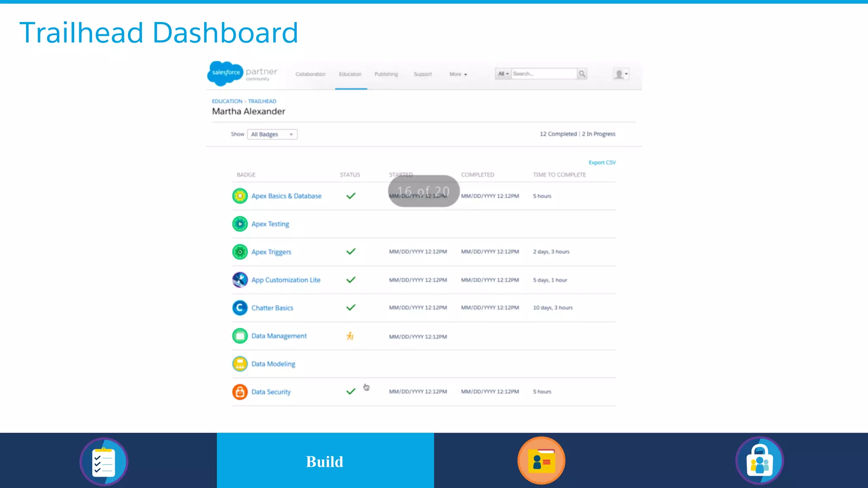Sort by the BADGE column header
This screenshot has width=868, height=488.
[x=246, y=175]
